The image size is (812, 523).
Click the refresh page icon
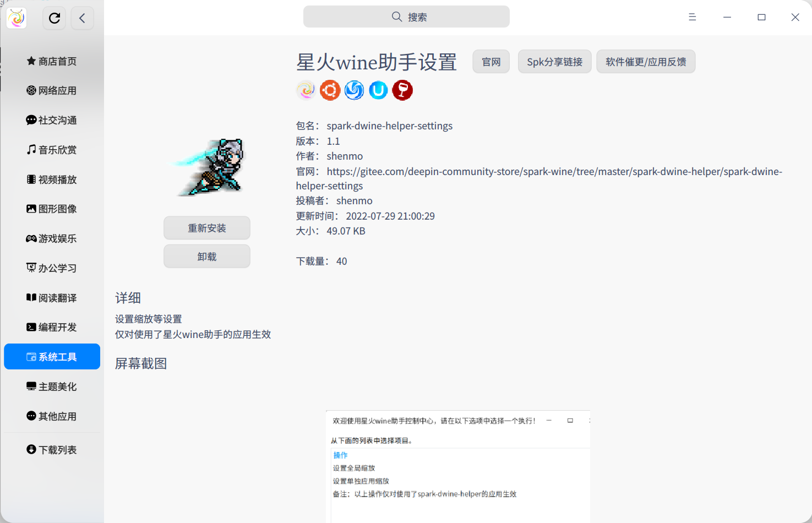[54, 18]
